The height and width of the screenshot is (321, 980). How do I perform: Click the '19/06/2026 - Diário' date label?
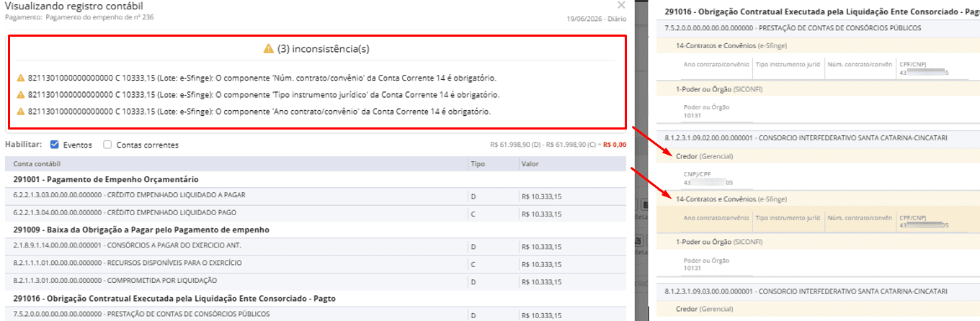click(x=597, y=18)
